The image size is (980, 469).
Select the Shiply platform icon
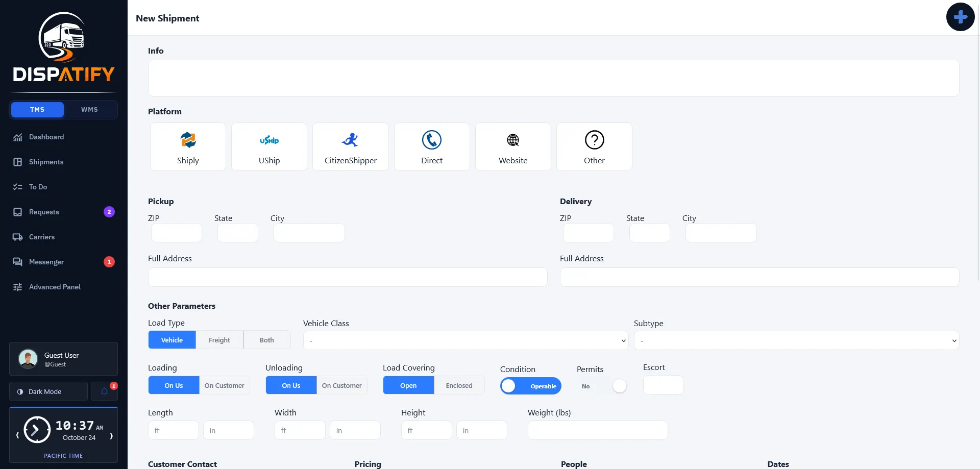(x=188, y=146)
